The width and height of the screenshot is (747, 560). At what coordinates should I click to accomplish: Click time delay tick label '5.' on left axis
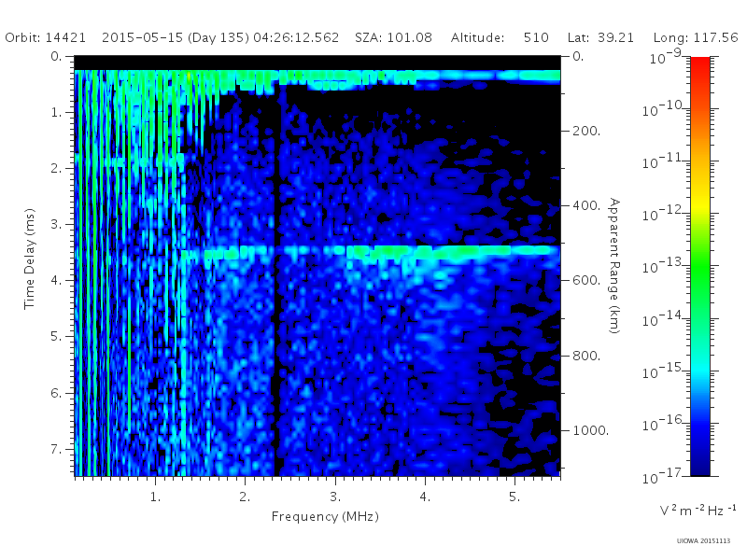click(56, 337)
